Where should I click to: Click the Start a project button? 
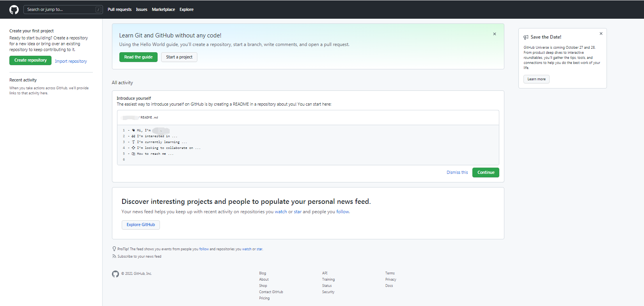pos(179,57)
